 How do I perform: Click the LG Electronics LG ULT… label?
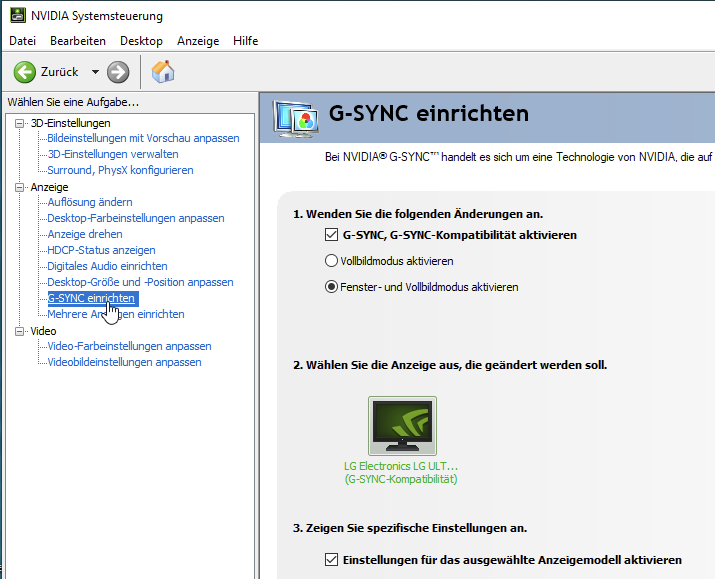pos(401,466)
